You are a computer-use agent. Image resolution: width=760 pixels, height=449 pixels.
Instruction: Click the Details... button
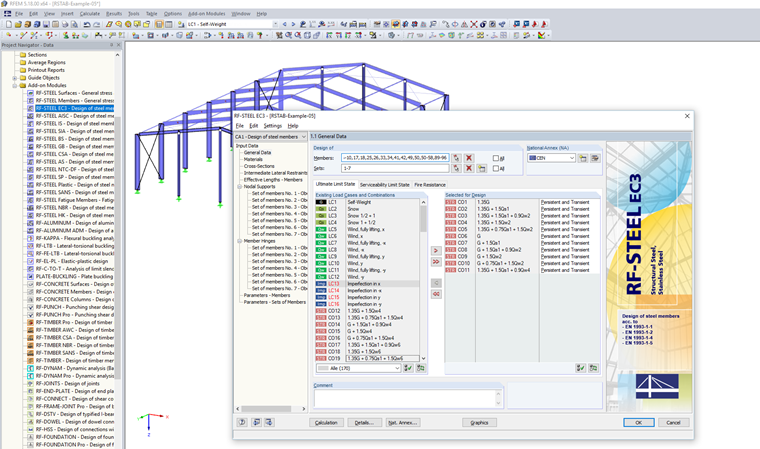click(x=364, y=422)
